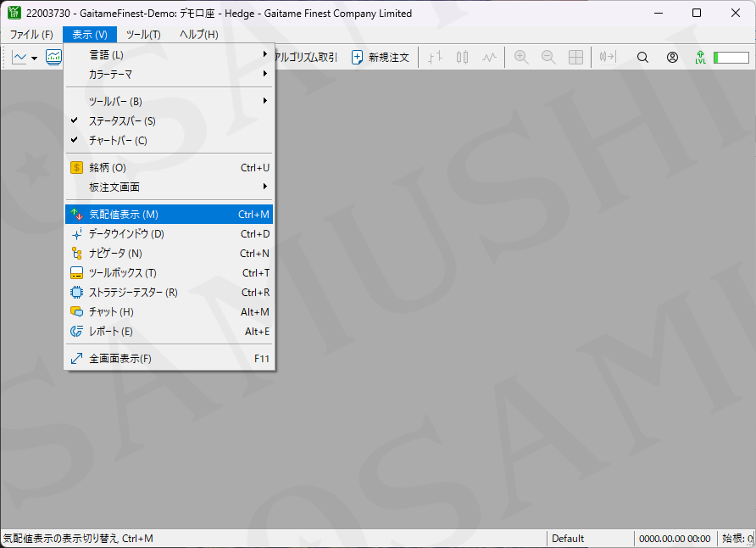Click the 新規注文 new order button
Screen dimensions: 756x548
point(381,58)
